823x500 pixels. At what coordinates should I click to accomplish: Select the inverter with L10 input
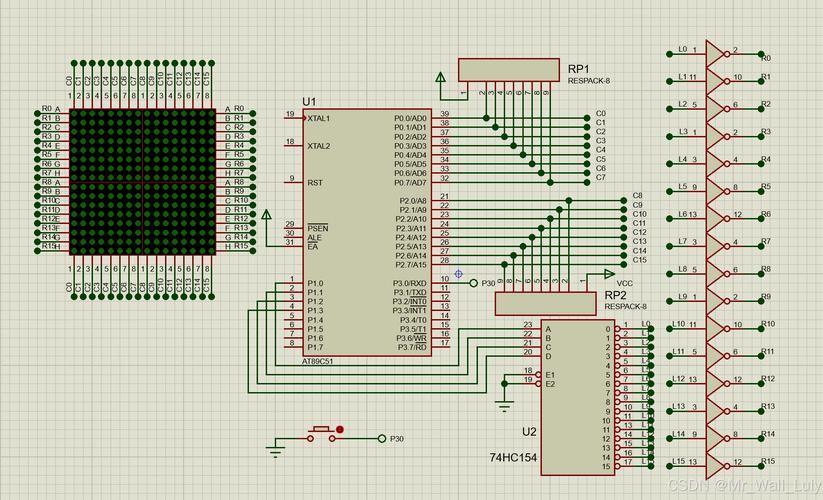(717, 328)
